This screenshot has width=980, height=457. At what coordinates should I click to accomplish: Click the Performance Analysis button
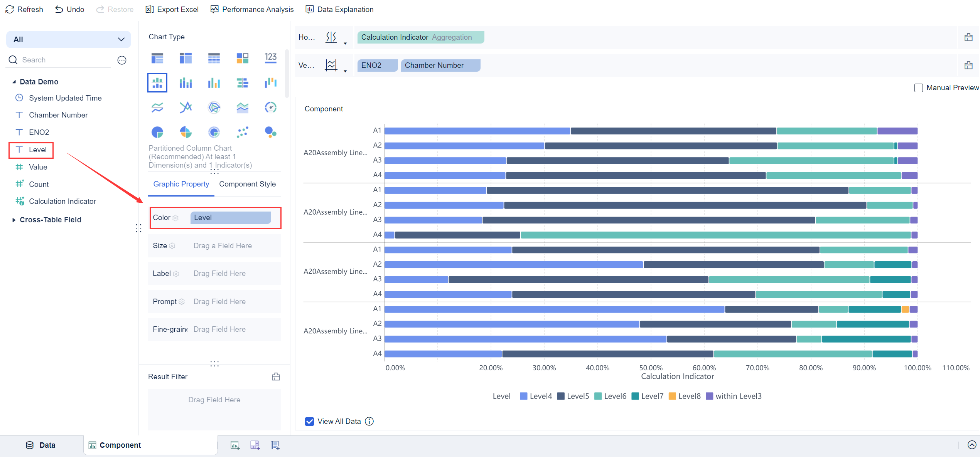coord(252,9)
